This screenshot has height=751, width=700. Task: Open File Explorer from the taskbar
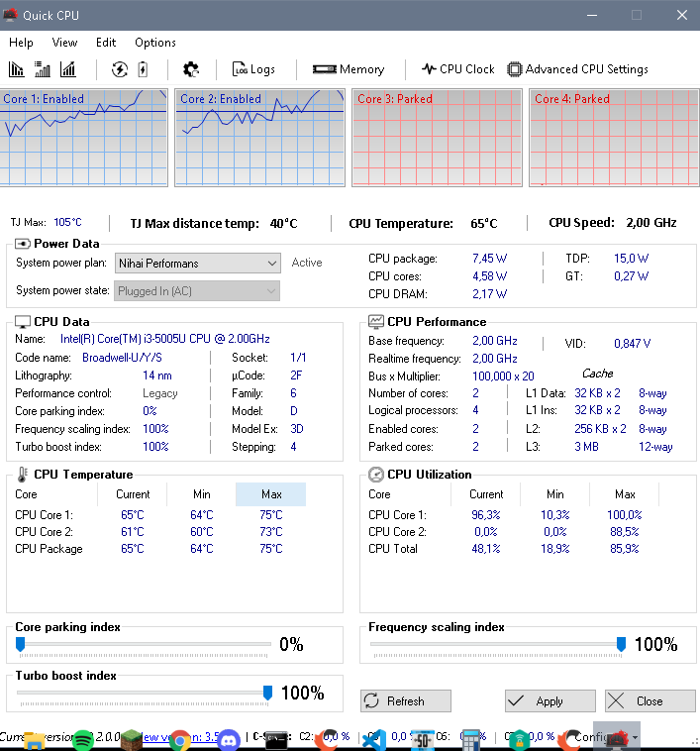pyautogui.click(x=35, y=740)
